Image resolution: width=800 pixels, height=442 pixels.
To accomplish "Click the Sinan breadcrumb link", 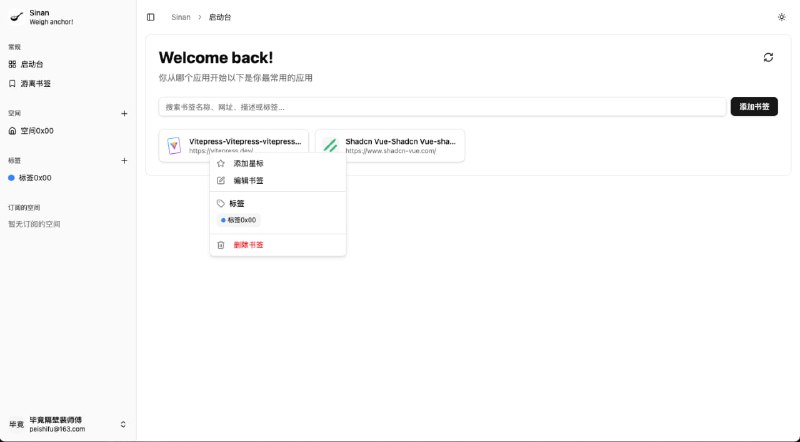I will click(x=180, y=17).
